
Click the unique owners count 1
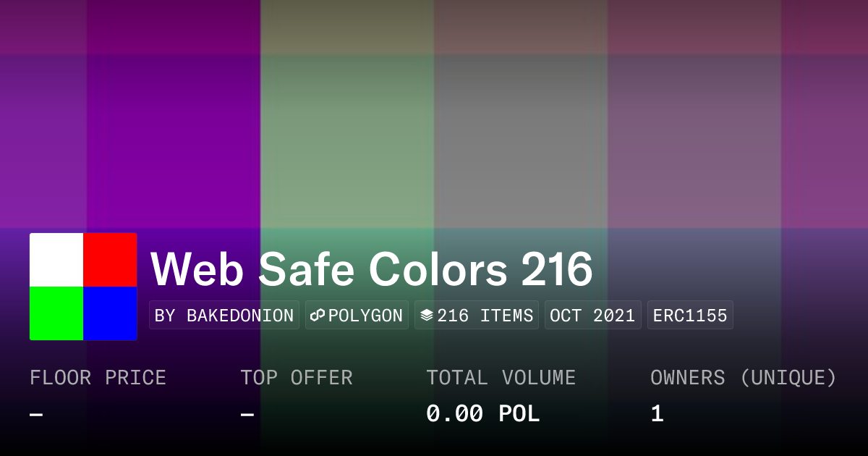[x=657, y=414]
